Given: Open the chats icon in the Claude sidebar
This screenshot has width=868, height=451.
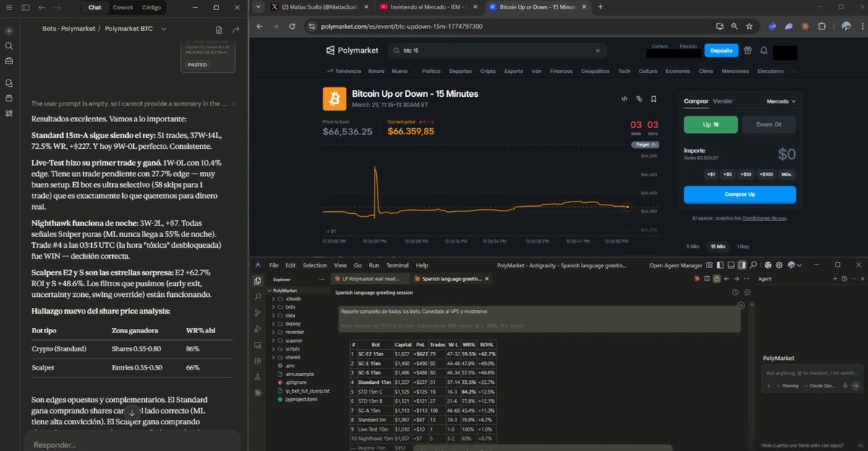Looking at the screenshot, I should click(x=9, y=83).
